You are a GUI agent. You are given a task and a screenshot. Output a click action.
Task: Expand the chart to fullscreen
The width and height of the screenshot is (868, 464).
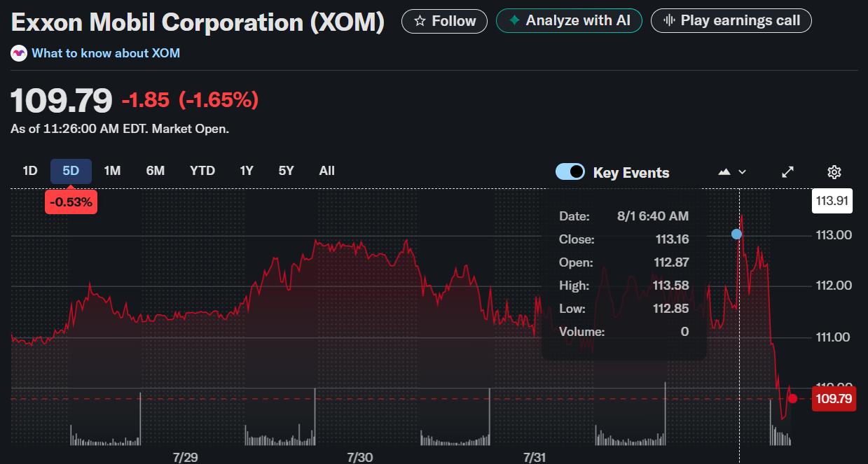point(787,171)
